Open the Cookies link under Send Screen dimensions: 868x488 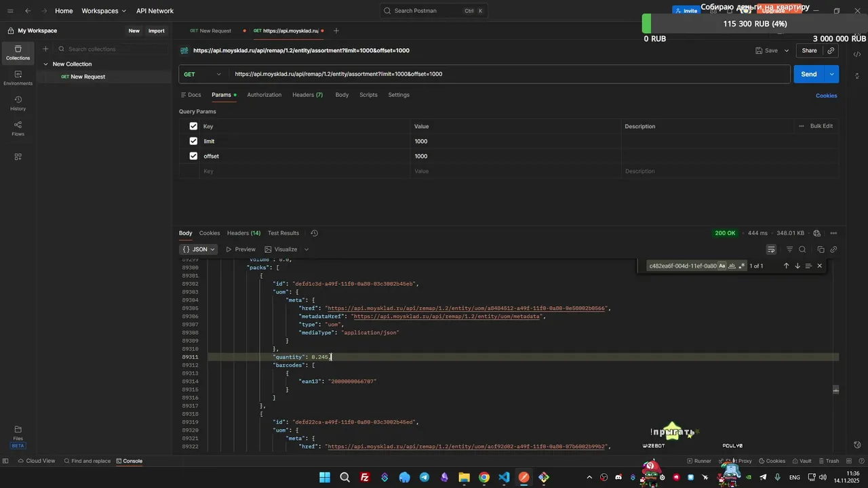(x=826, y=96)
